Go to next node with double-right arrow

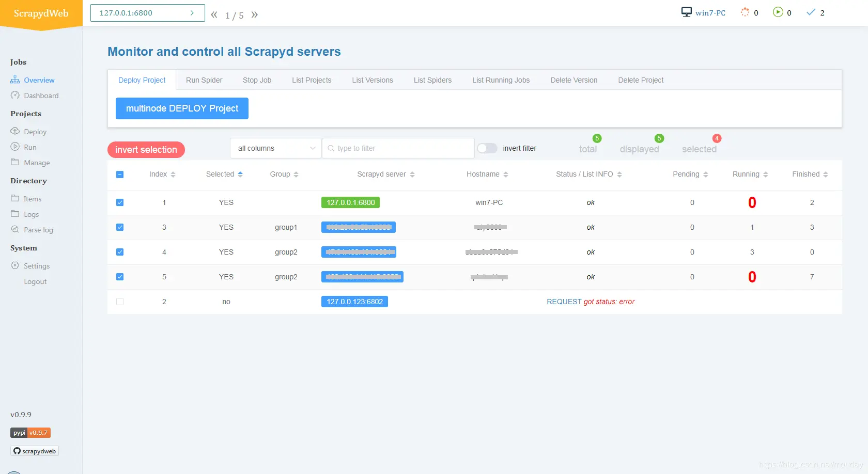point(255,15)
